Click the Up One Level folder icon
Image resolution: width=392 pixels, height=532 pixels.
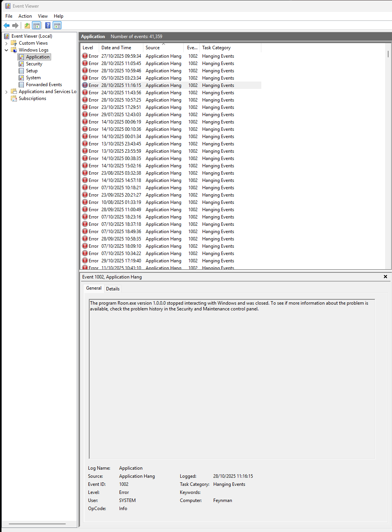pos(27,26)
